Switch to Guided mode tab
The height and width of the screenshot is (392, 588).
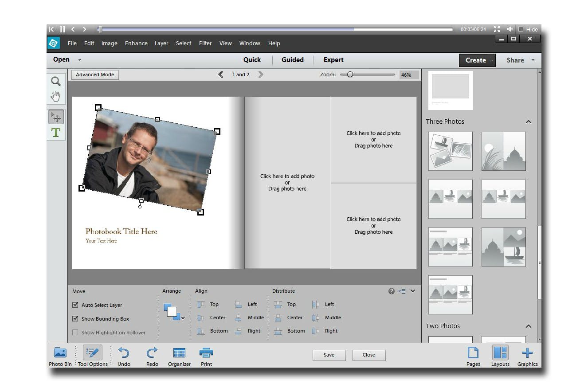[x=293, y=60]
